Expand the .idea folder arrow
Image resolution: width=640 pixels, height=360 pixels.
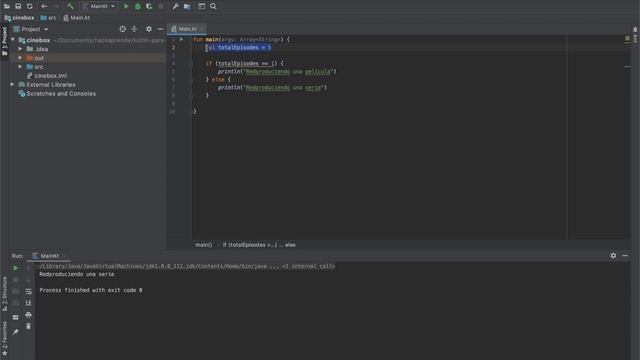[x=20, y=49]
